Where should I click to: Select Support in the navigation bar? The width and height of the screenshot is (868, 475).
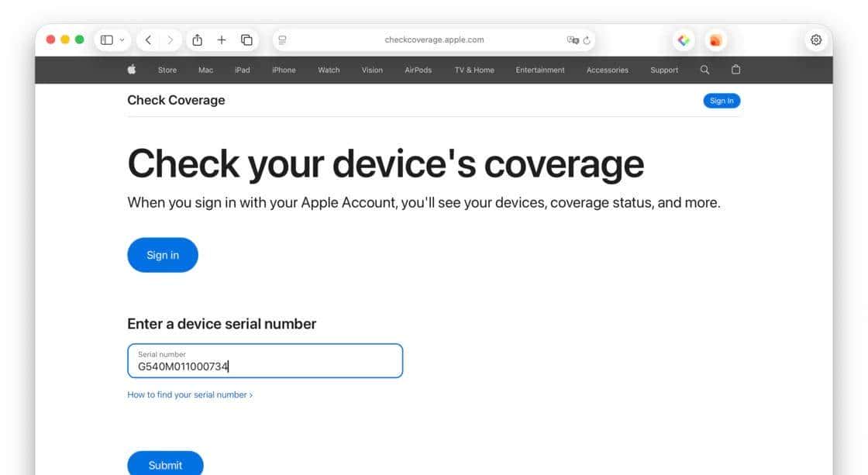click(664, 70)
